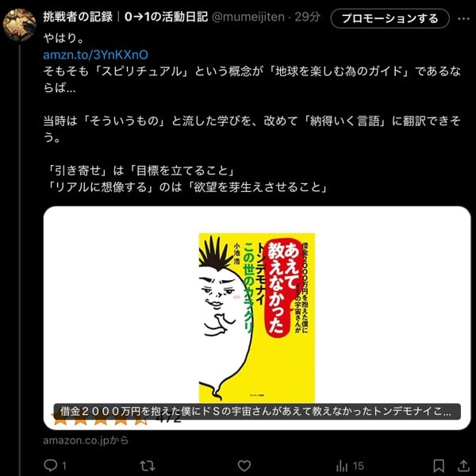Open the amzn.to/3YnKXnO link

[x=96, y=55]
